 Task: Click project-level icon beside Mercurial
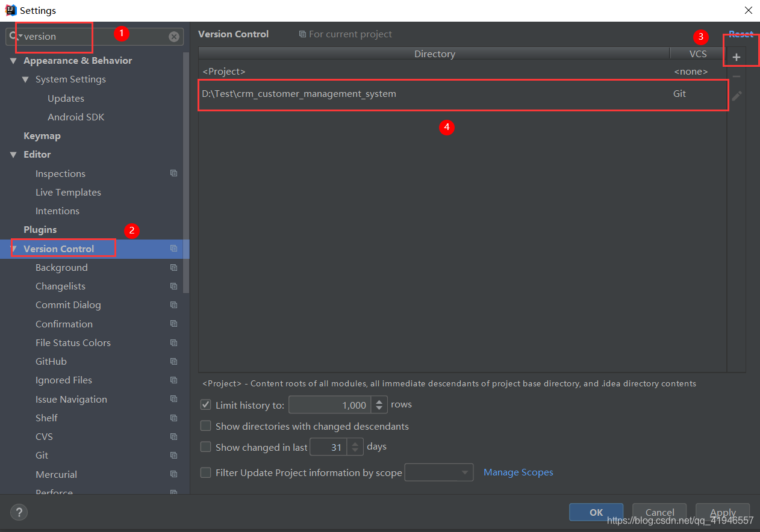173,474
